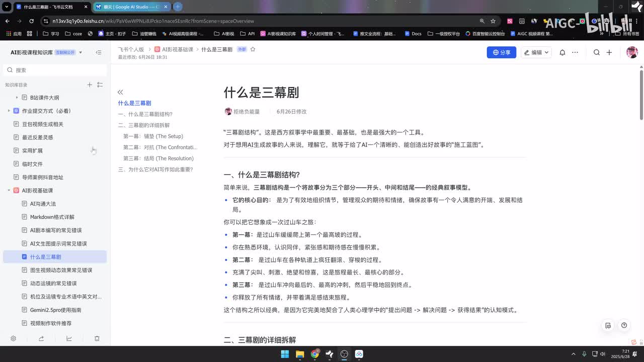This screenshot has height=362, width=644.
Task: Open the coze bookmark folder
Action: coord(73,34)
